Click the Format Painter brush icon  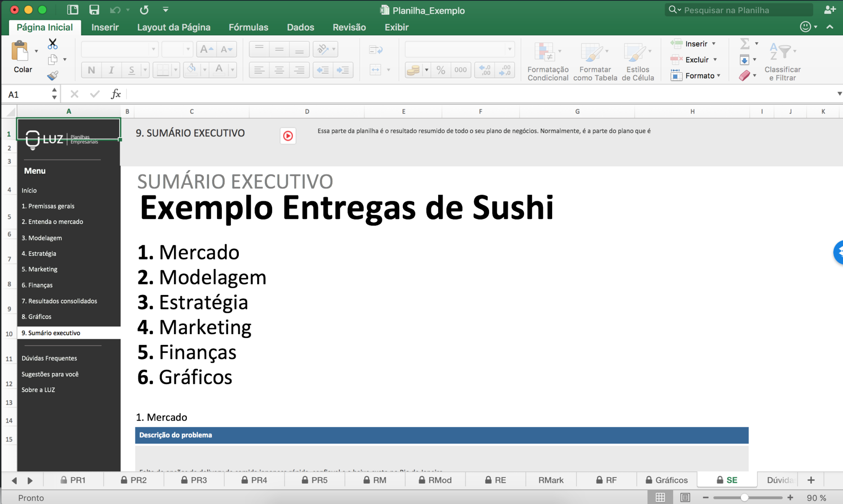point(52,76)
